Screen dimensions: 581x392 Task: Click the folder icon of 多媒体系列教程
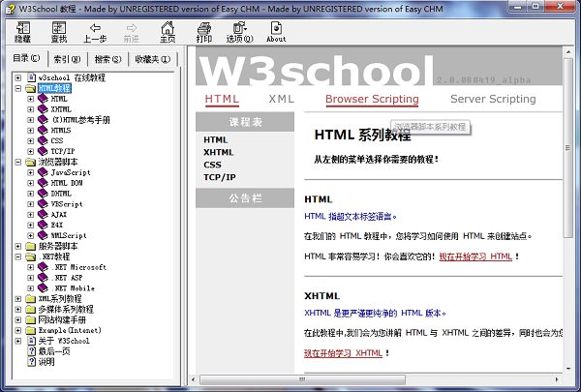click(x=31, y=309)
